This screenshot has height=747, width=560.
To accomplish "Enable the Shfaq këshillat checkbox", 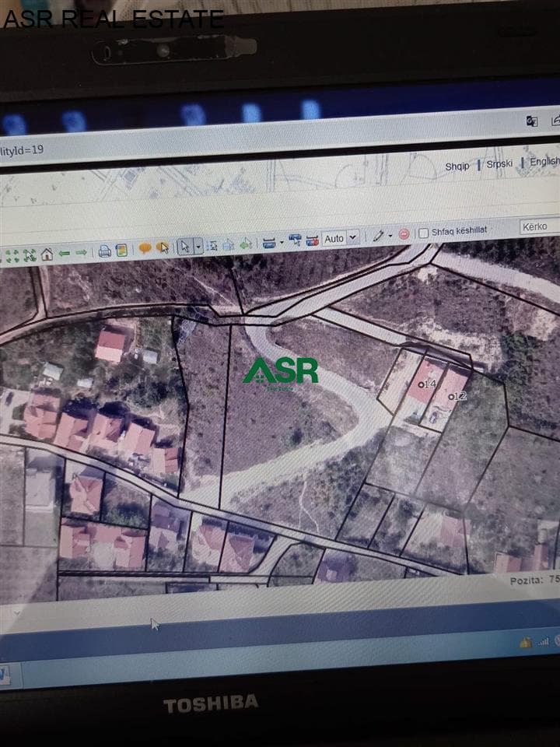I will [423, 233].
